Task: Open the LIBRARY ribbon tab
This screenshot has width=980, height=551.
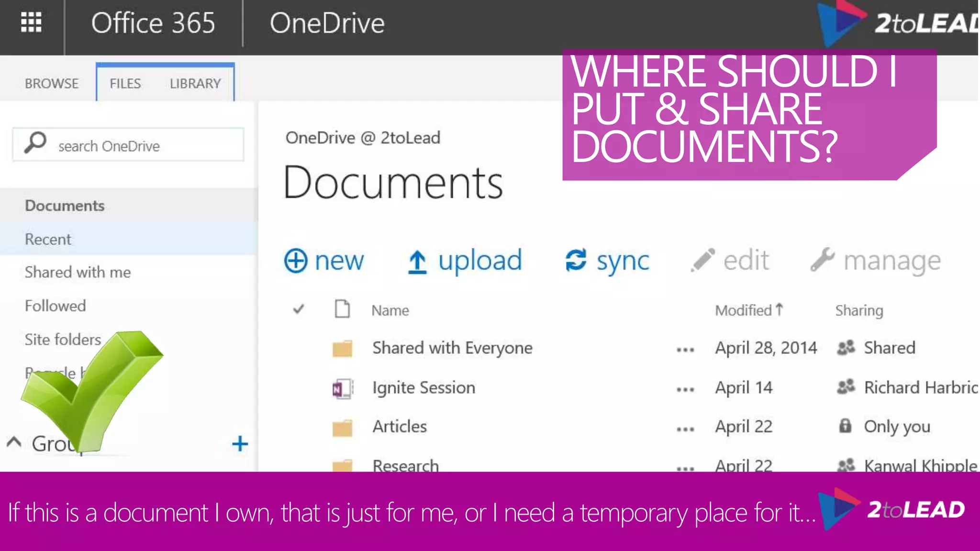Action: pyautogui.click(x=195, y=83)
